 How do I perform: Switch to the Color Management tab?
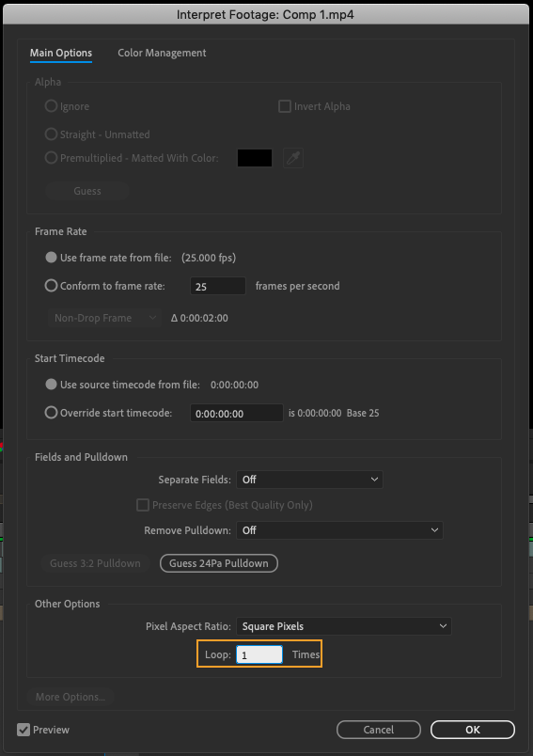tap(162, 53)
